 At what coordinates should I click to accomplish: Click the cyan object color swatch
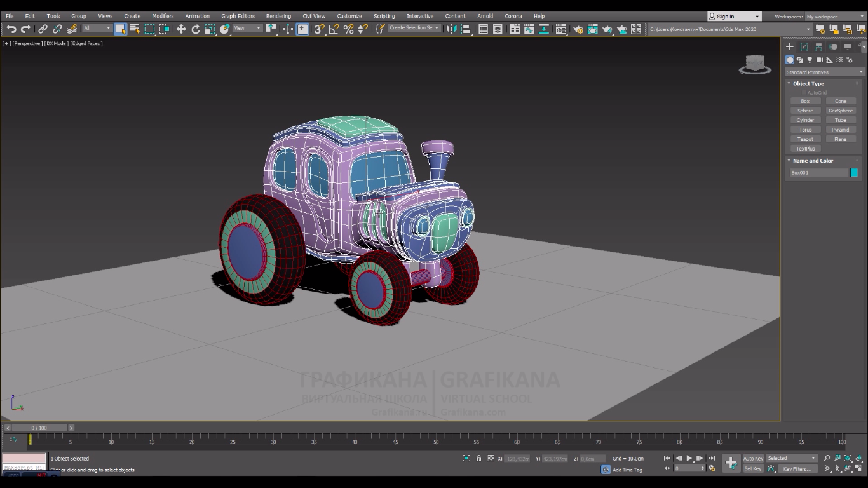tap(854, 173)
